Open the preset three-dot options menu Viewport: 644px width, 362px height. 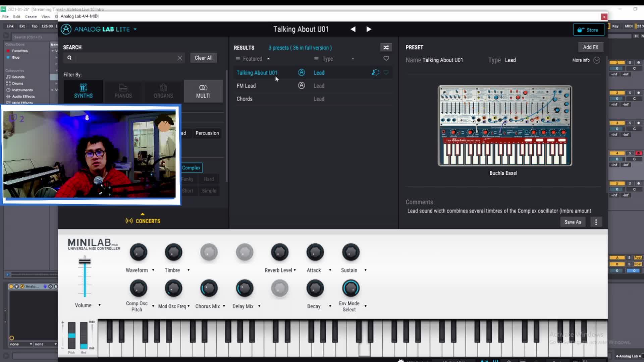point(596,222)
